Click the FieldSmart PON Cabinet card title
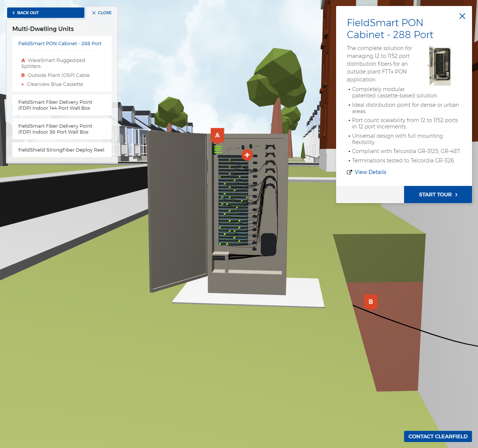 tap(390, 29)
